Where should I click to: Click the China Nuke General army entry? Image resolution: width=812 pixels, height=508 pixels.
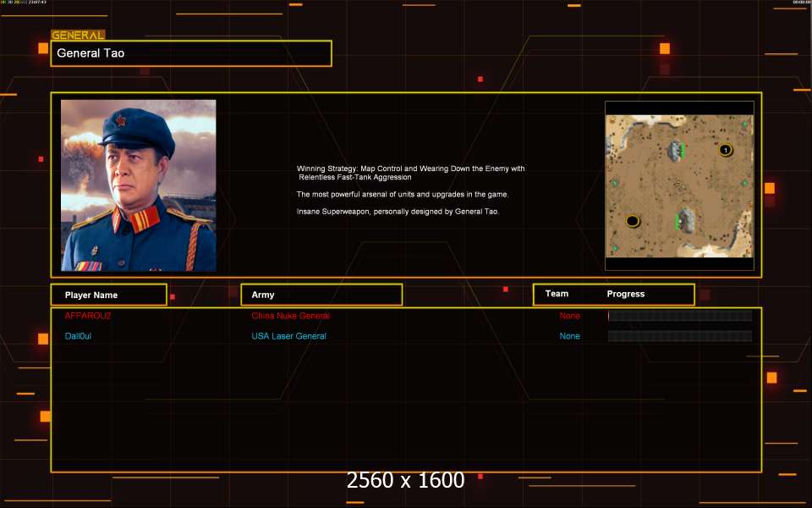point(290,316)
